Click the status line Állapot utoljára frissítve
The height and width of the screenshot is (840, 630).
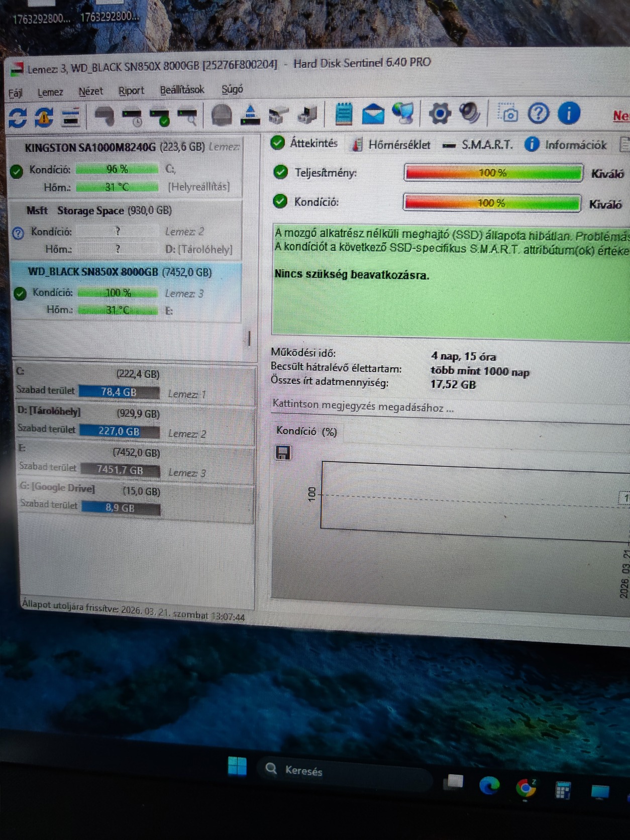point(133,610)
